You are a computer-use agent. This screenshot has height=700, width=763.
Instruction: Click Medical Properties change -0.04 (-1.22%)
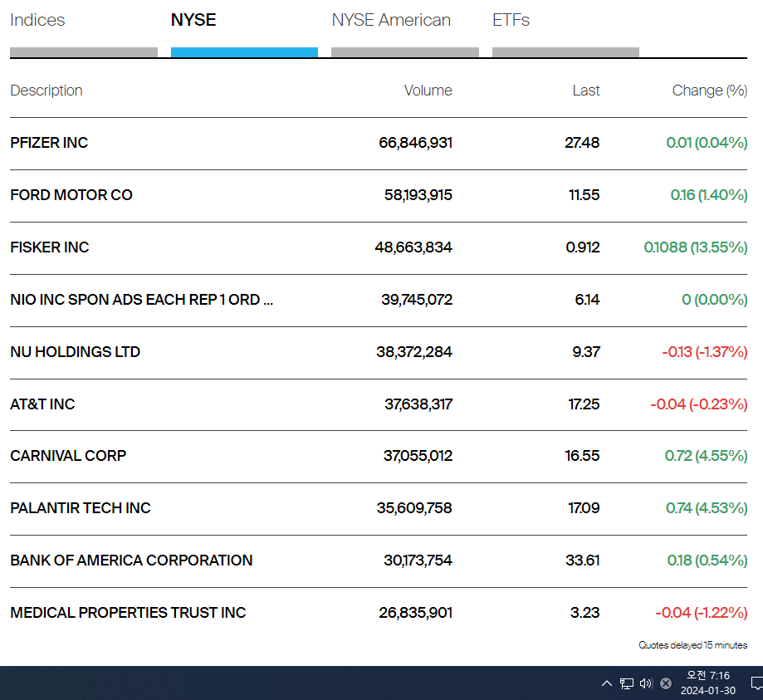pyautogui.click(x=702, y=612)
